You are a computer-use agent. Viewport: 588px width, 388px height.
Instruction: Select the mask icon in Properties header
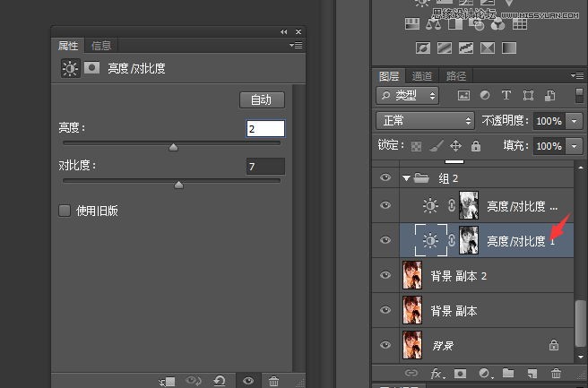click(91, 68)
